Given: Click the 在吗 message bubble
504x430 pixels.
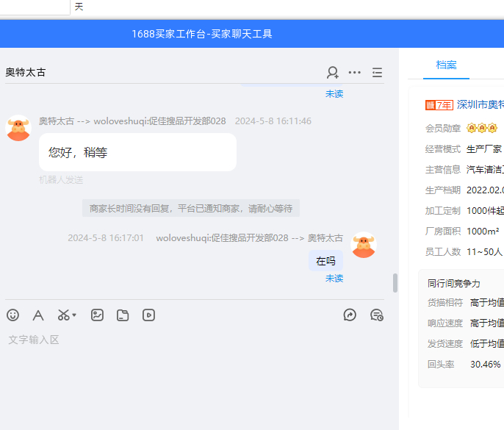Looking at the screenshot, I should 325,261.
